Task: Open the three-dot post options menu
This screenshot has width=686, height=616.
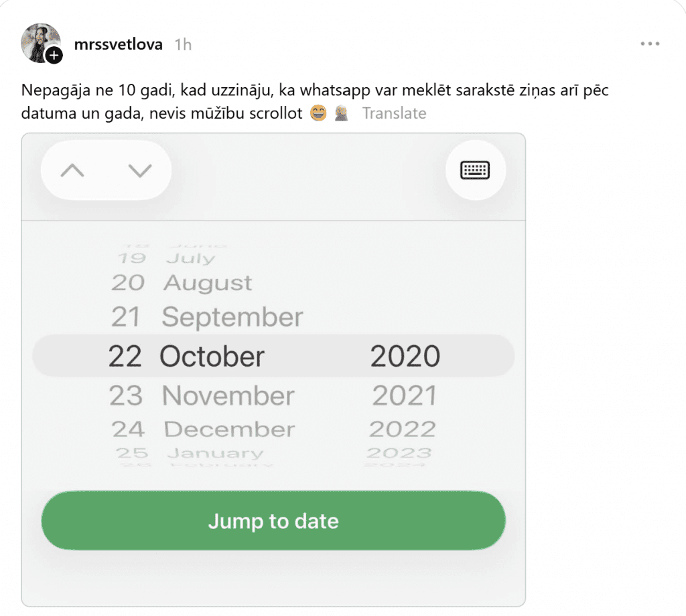Action: coord(650,44)
